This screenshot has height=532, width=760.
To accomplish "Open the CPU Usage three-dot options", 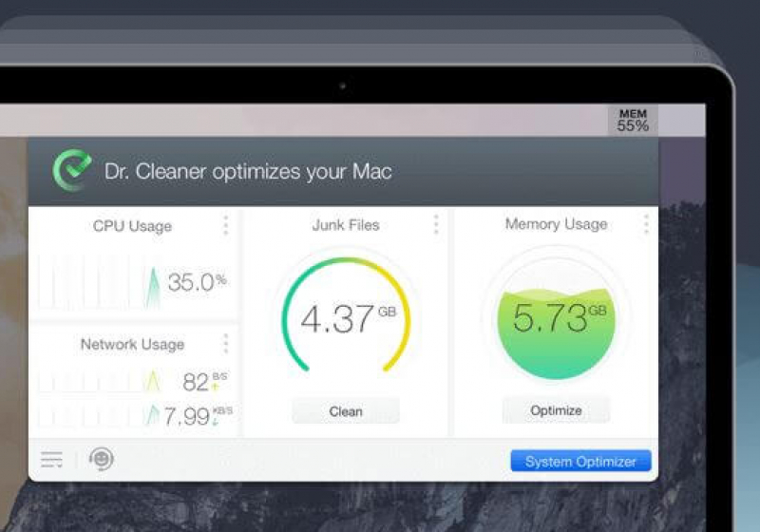I will tap(225, 225).
